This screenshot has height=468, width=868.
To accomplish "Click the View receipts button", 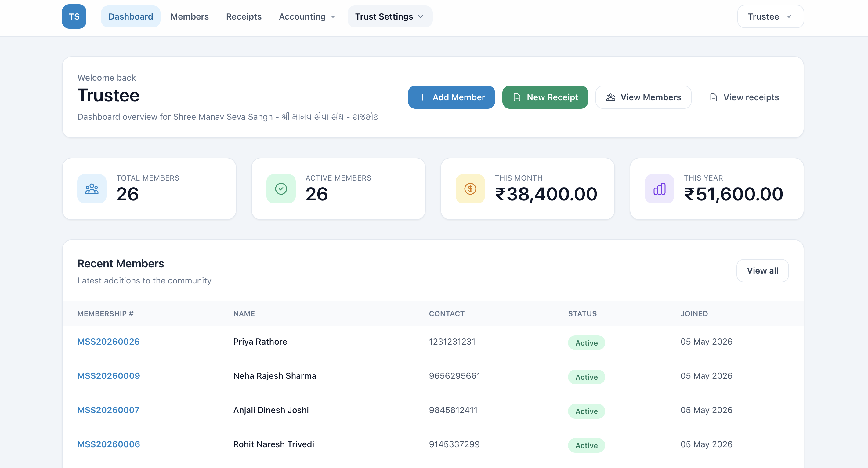I will tap(744, 97).
